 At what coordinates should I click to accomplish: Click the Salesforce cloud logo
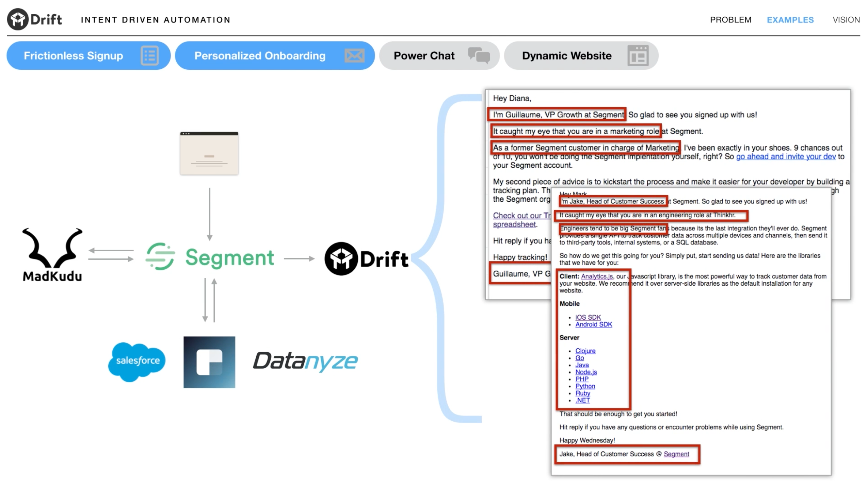[x=137, y=361]
